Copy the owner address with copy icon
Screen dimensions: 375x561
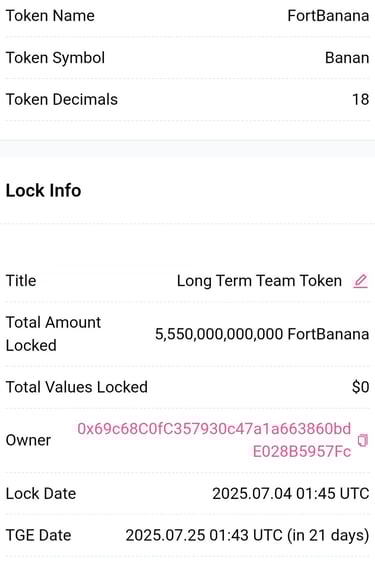[362, 440]
